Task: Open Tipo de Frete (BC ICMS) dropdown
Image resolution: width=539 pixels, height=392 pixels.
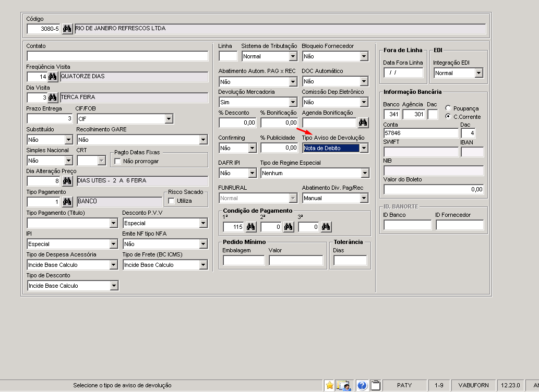Action: point(203,265)
